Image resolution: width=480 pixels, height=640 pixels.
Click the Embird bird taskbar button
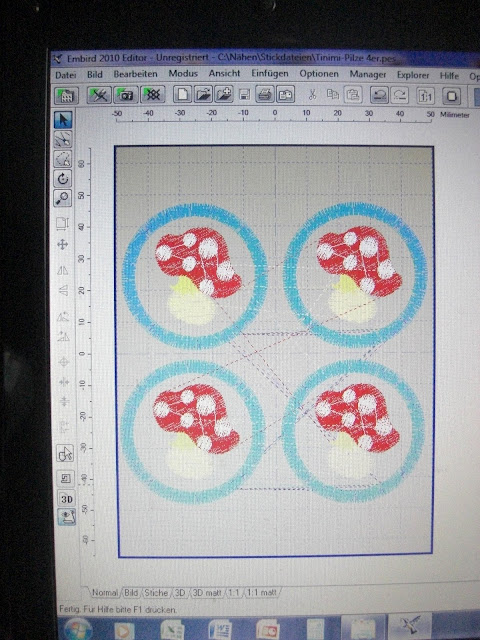[x=410, y=625]
